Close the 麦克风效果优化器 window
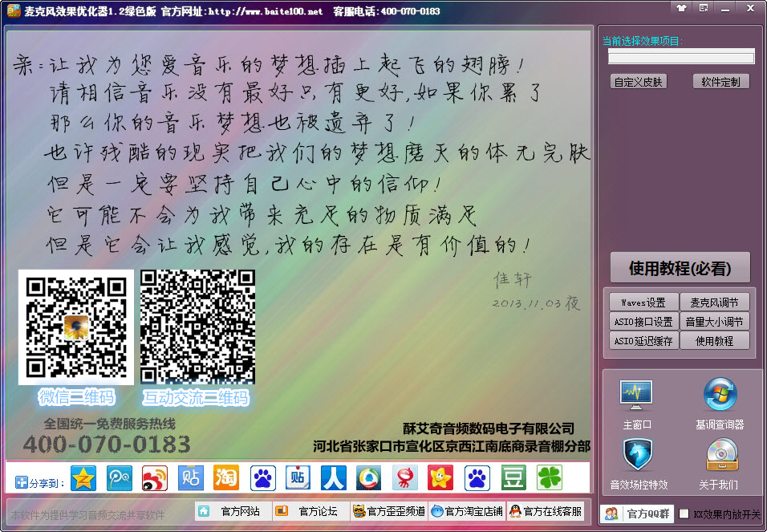 [750, 8]
